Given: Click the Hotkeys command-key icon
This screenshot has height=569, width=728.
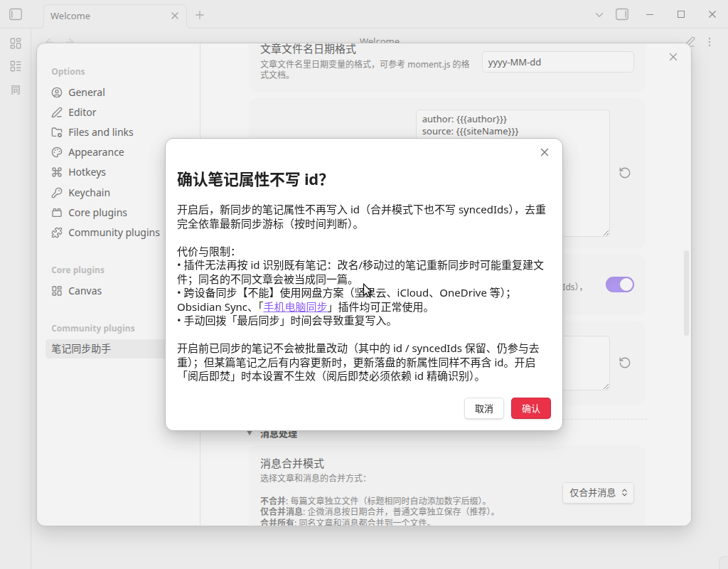Looking at the screenshot, I should click(57, 172).
